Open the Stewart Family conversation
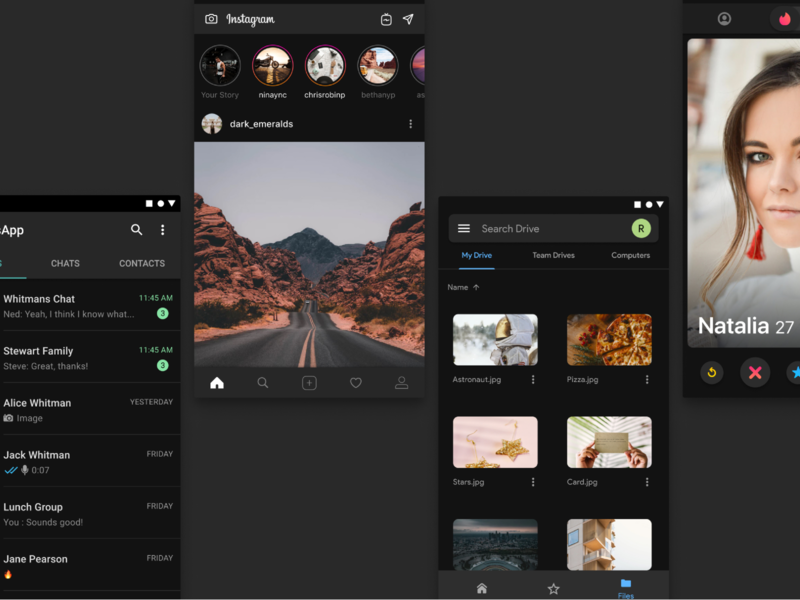800x600 pixels. click(x=90, y=358)
